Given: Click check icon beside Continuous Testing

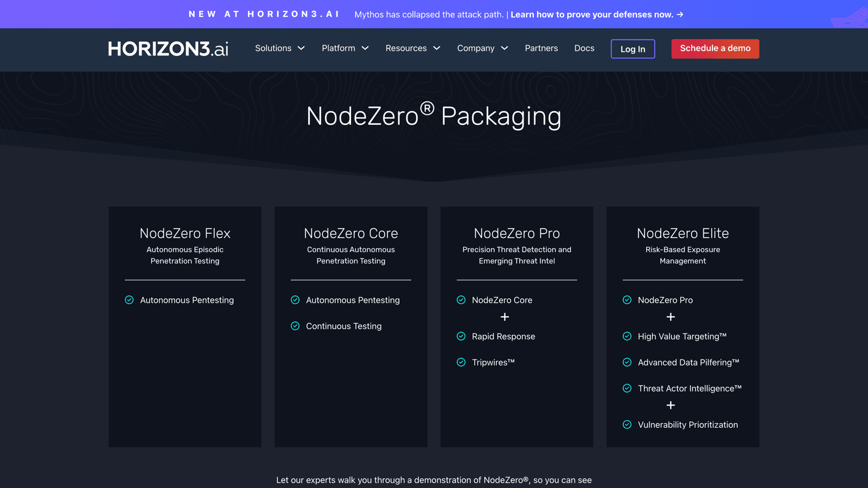Looking at the screenshot, I should tap(295, 326).
